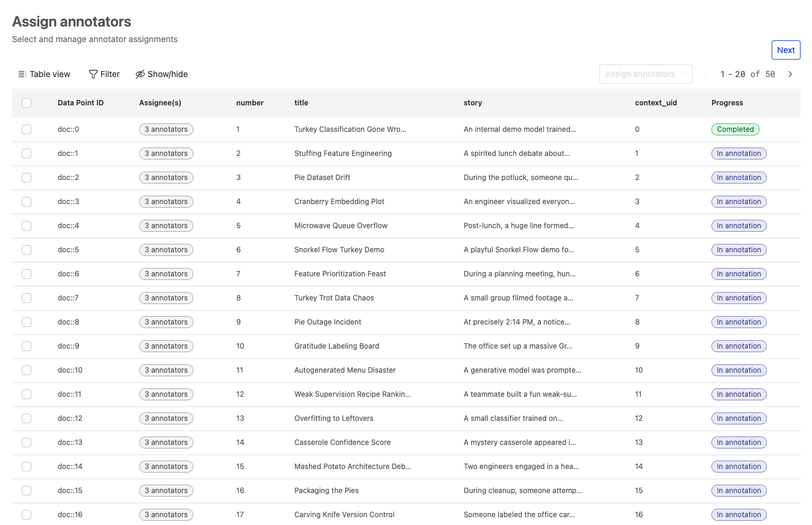812x525 pixels.
Task: Click the 1 - 20 of 50 page indicator
Action: click(x=747, y=73)
